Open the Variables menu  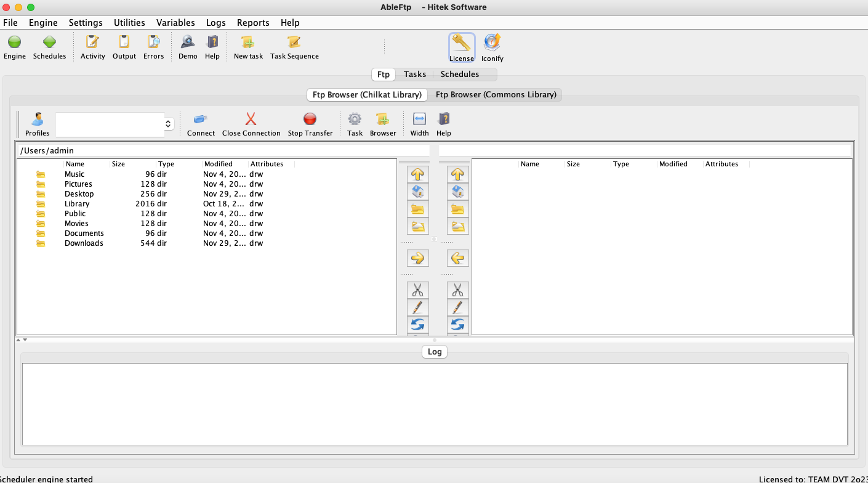[175, 23]
